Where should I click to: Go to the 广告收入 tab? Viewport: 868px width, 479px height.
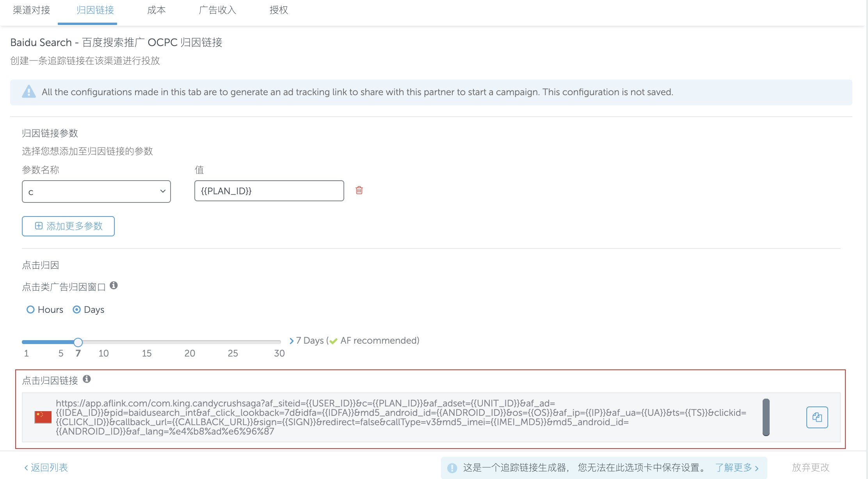[x=217, y=10]
